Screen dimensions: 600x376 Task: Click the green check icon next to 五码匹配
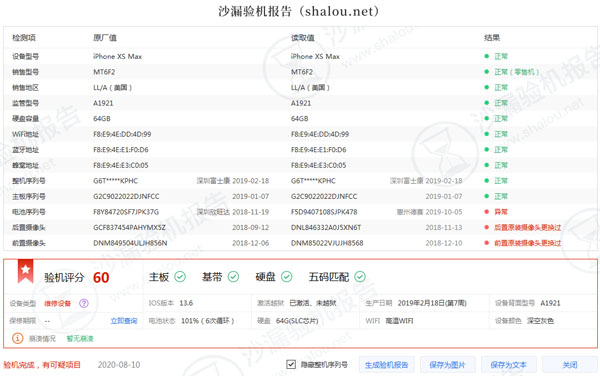pos(360,276)
